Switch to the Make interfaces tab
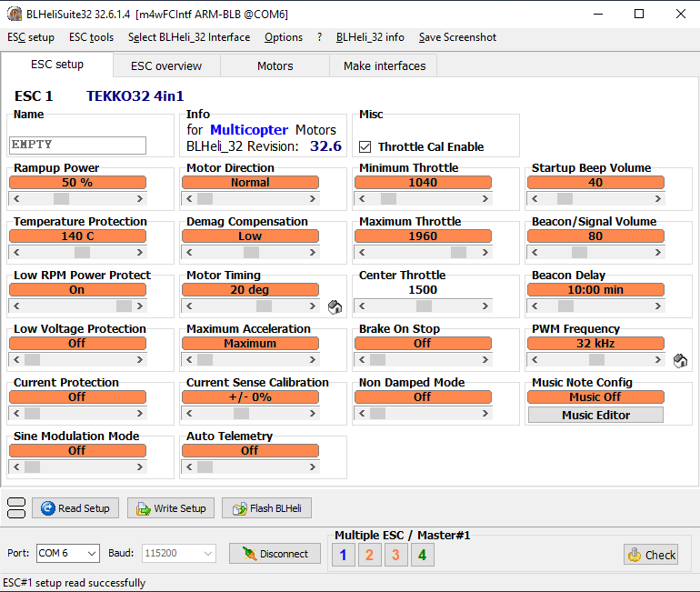The width and height of the screenshot is (700, 592). point(385,66)
